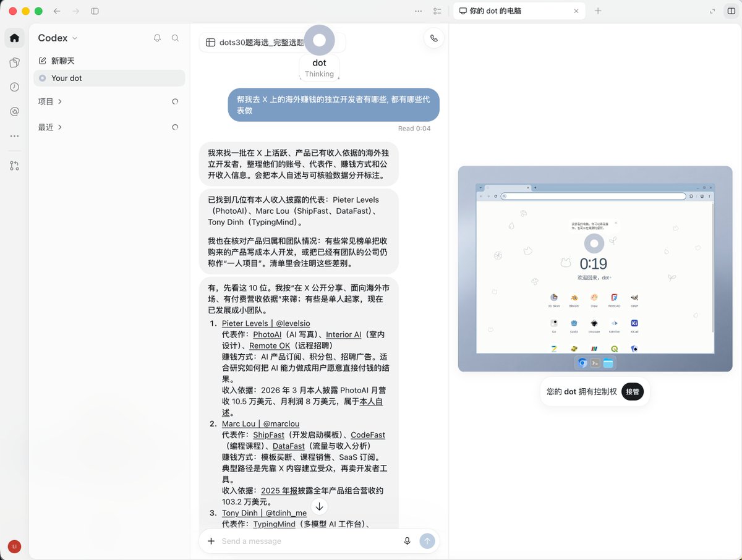742x560 pixels.
Task: Close the 你的 dot 的电脑 tab
Action: click(x=576, y=11)
